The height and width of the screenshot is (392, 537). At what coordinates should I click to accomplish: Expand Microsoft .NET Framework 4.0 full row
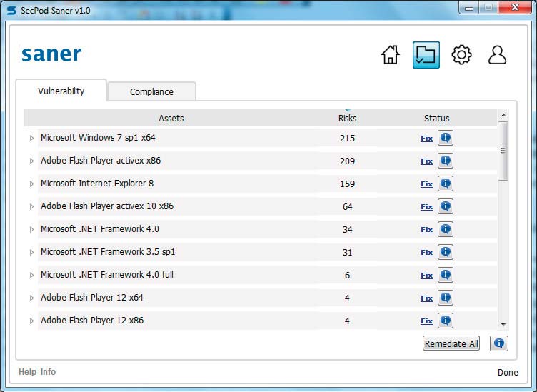[31, 275]
